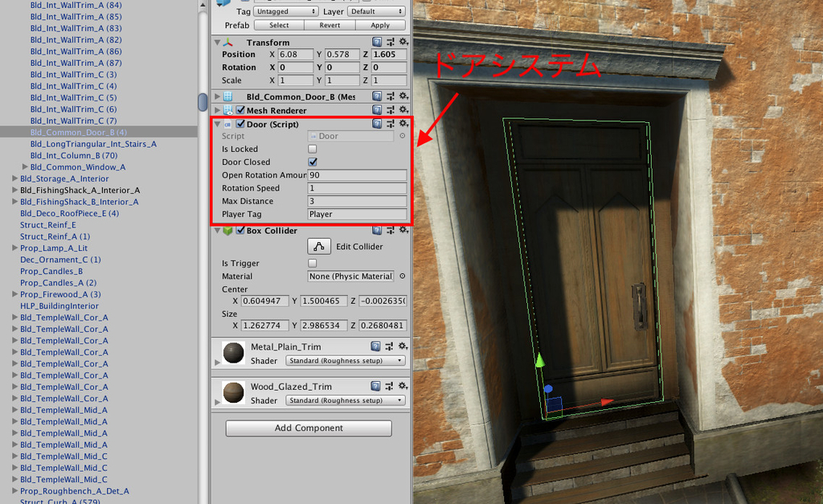Click Player Tag value field
The image size is (823, 504).
[357, 214]
